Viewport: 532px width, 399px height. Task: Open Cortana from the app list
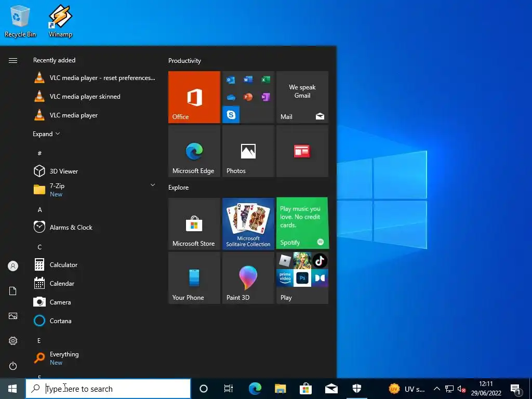coord(95,321)
